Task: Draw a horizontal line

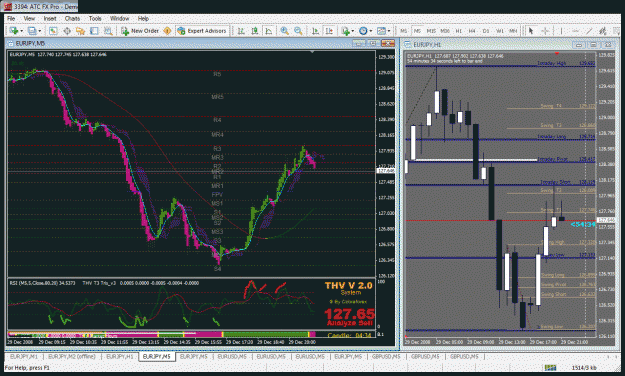Action: click(x=575, y=31)
